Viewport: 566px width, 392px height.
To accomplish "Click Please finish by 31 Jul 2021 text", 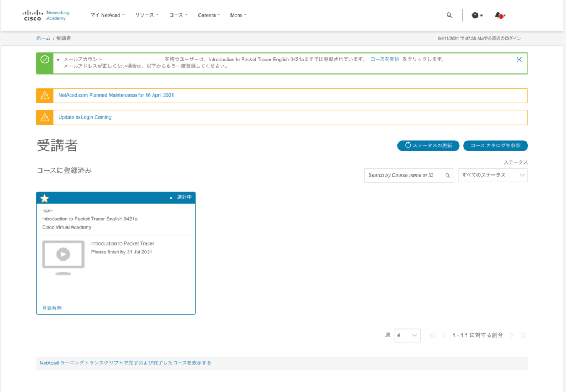I will (x=122, y=252).
